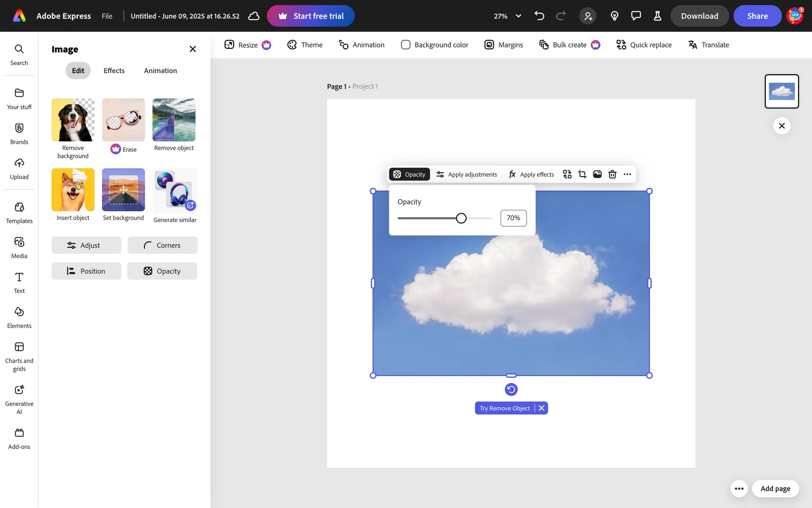Click the invite collaborator icon
Viewport: 812px width, 508px height.
click(x=588, y=16)
